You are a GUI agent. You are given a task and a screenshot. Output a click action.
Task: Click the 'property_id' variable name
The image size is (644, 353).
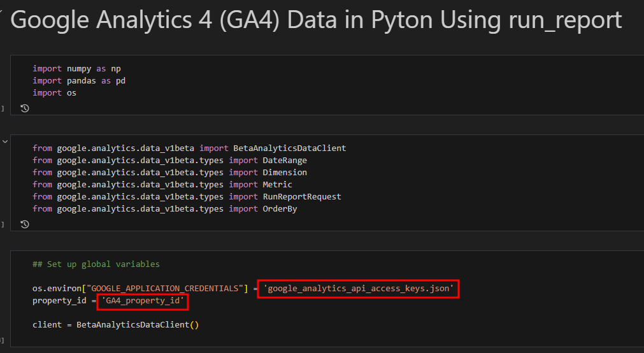click(59, 301)
